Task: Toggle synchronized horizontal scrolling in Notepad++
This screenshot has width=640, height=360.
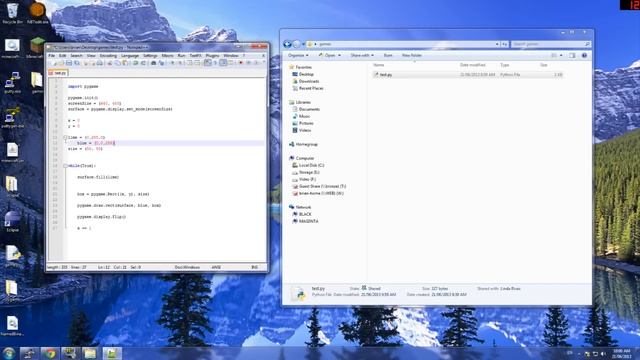Action: pos(197,63)
